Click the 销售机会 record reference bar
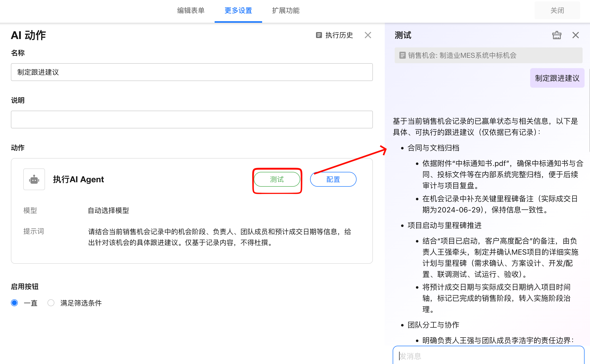 pyautogui.click(x=488, y=55)
